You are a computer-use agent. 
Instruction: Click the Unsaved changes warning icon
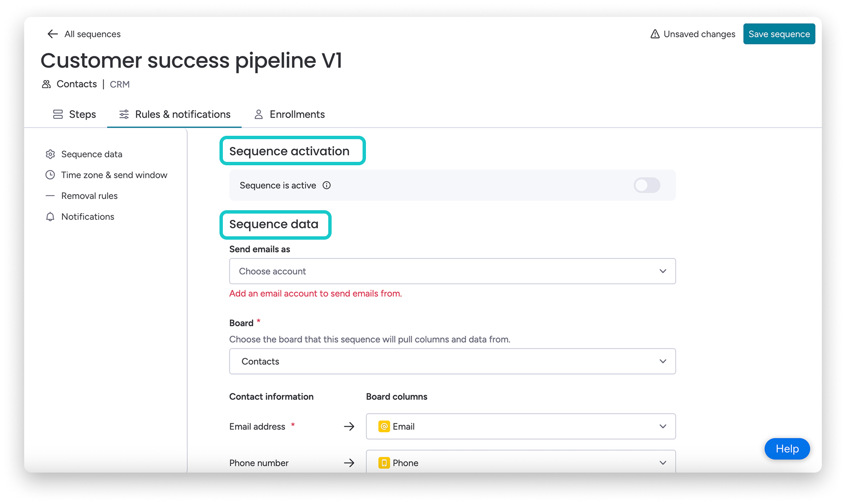coord(655,34)
